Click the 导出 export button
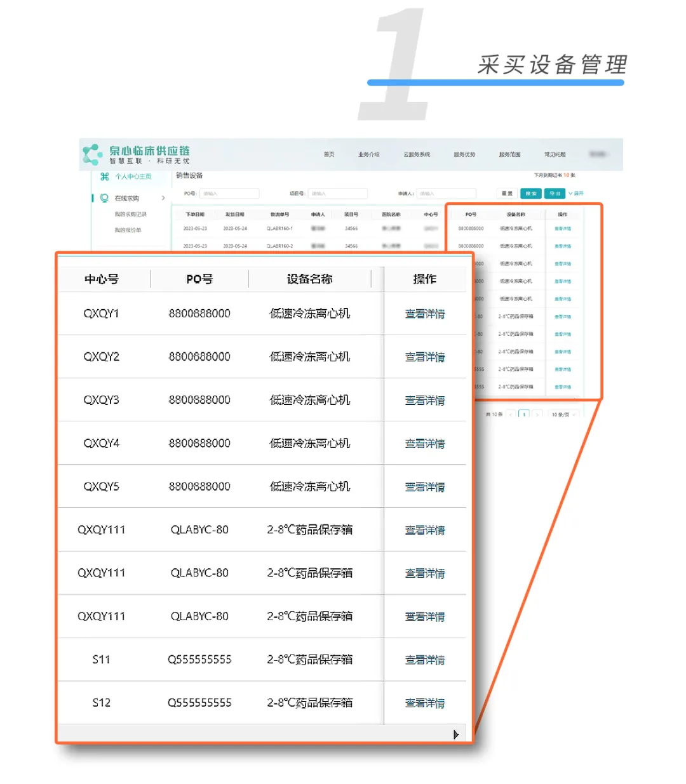Image resolution: width=686 pixels, height=784 pixels. pos(555,194)
